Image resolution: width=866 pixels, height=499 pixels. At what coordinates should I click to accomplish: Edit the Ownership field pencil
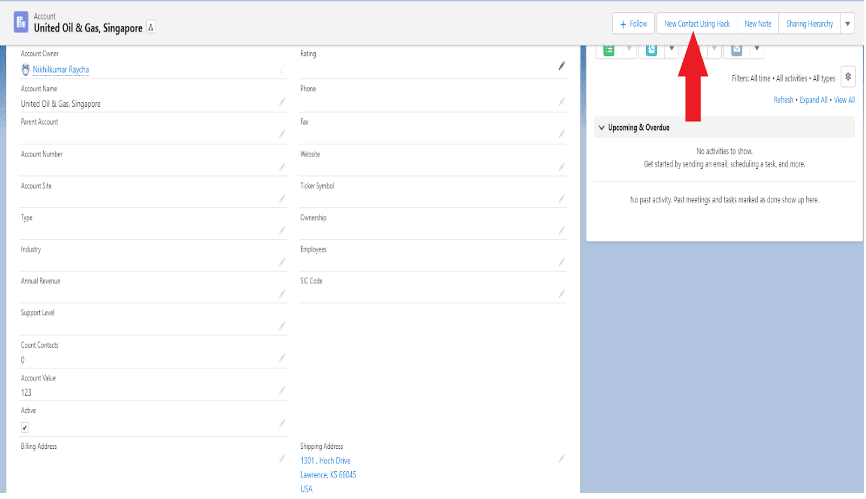coord(561,230)
